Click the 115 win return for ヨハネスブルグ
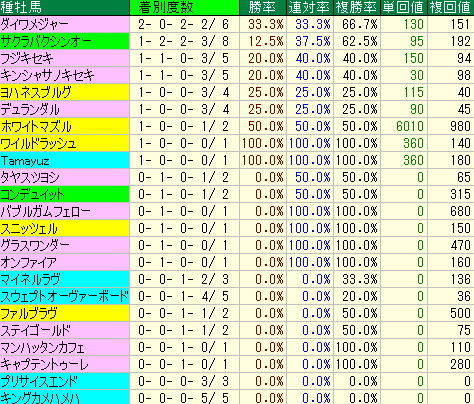 coord(413,92)
